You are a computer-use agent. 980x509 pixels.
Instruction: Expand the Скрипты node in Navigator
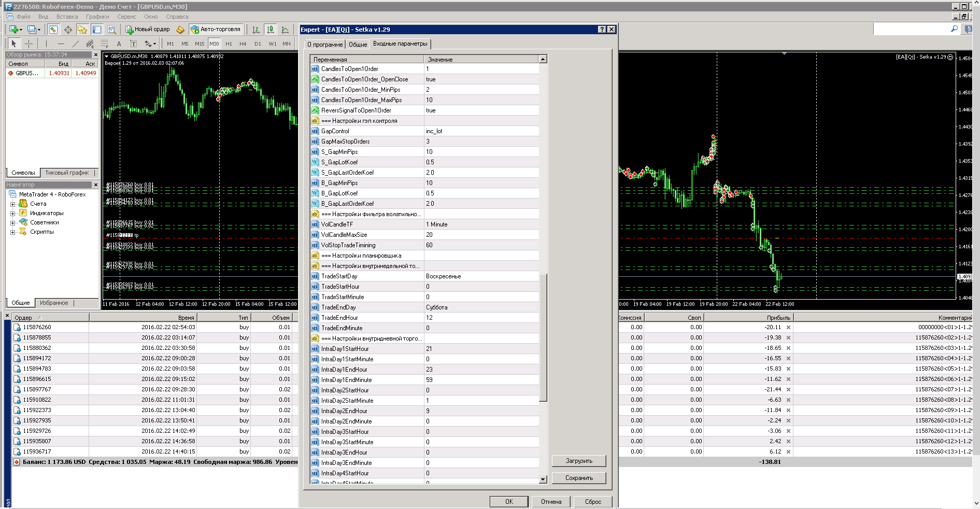(x=12, y=232)
